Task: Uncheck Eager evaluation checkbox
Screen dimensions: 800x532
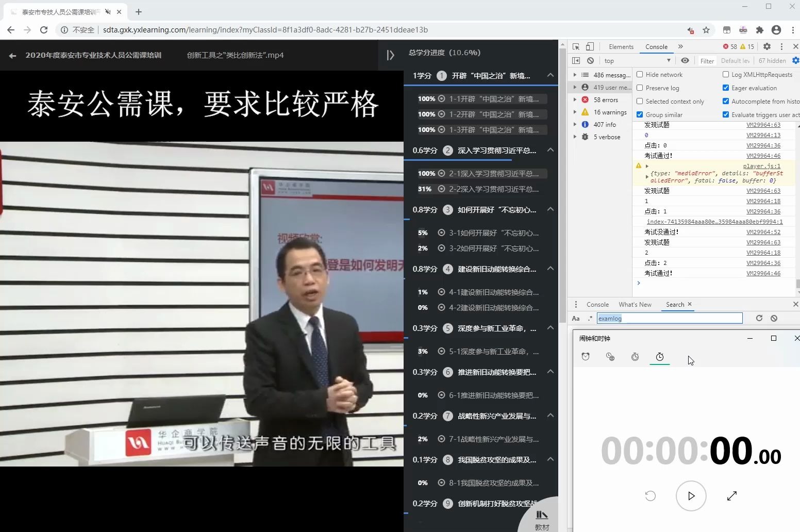Action: point(726,88)
